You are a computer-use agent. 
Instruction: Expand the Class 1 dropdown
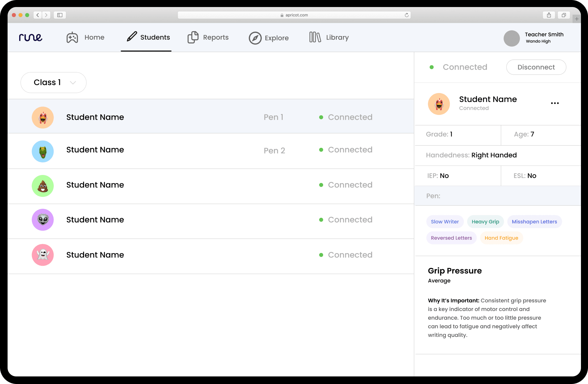(x=54, y=82)
